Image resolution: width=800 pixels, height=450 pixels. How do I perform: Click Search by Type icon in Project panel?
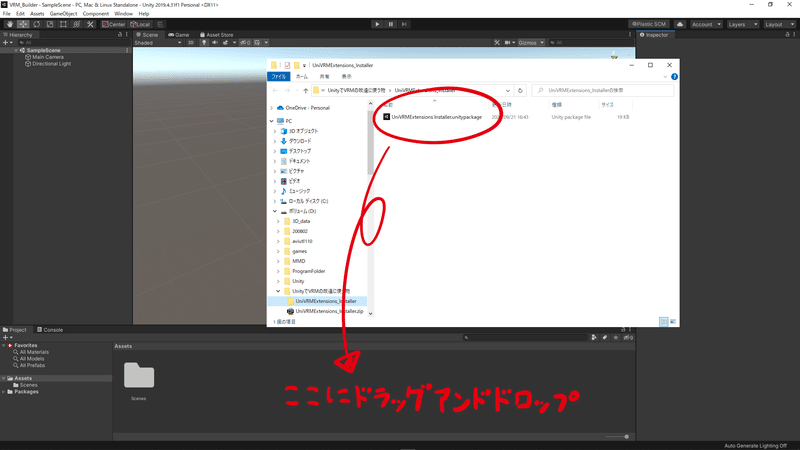pyautogui.click(x=594, y=338)
